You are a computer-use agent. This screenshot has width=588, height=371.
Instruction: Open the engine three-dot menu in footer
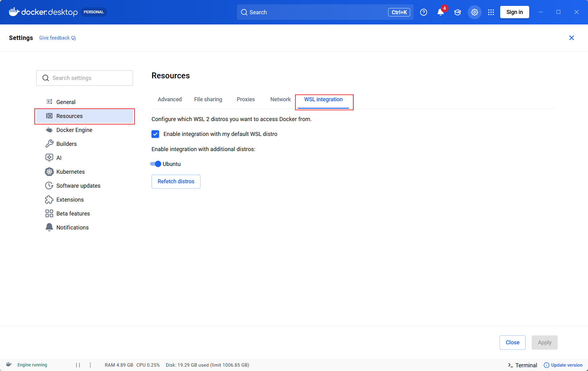(x=90, y=365)
